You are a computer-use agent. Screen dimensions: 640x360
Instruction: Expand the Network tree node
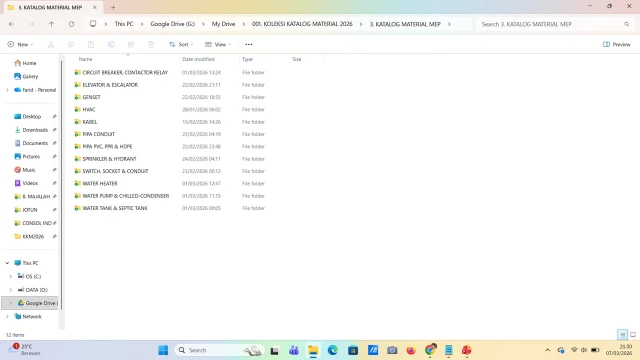7,316
